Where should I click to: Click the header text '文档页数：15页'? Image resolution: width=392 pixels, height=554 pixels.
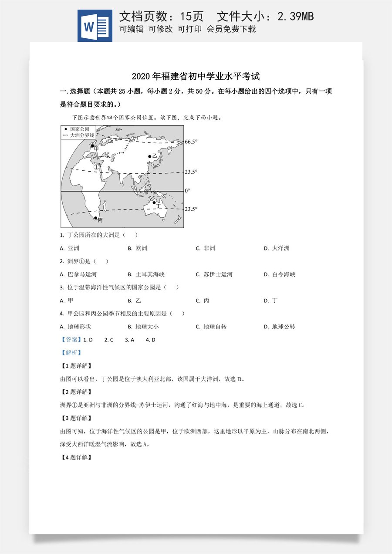pyautogui.click(x=162, y=16)
